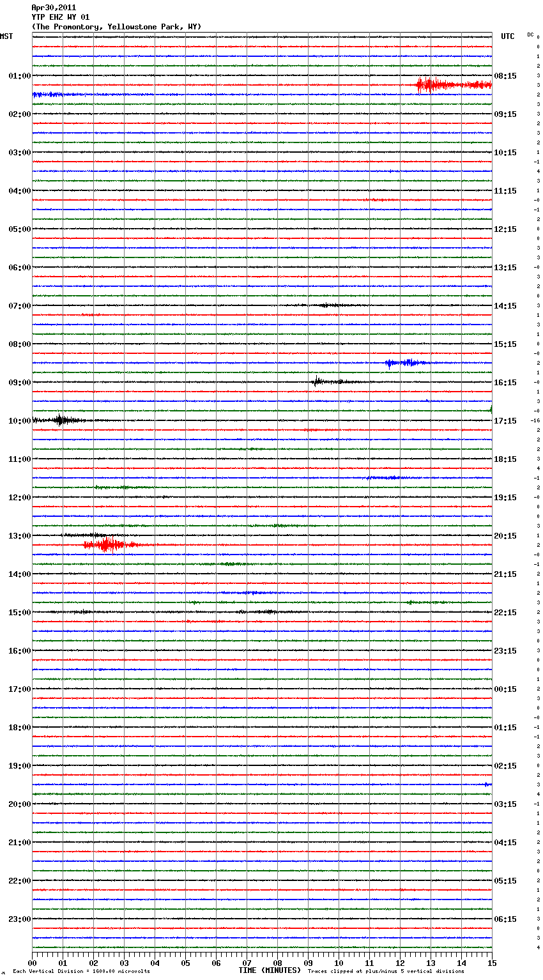
Task: Select the 10:00 MST time label
Action: pos(20,421)
